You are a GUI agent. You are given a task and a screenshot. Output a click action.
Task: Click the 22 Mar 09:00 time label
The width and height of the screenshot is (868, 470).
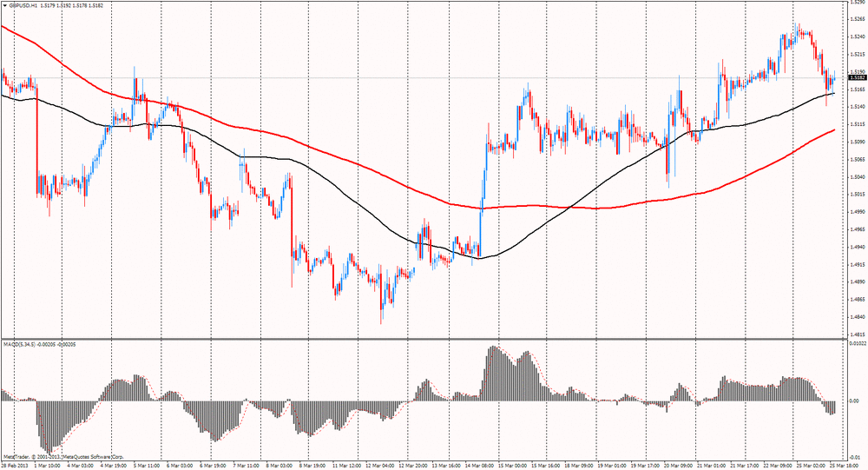tap(779, 466)
